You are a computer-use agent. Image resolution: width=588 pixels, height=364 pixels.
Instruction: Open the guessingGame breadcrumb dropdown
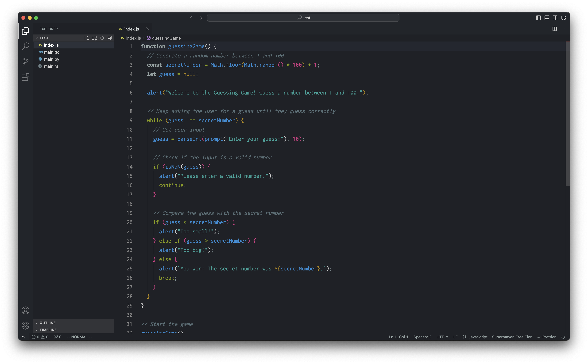164,38
